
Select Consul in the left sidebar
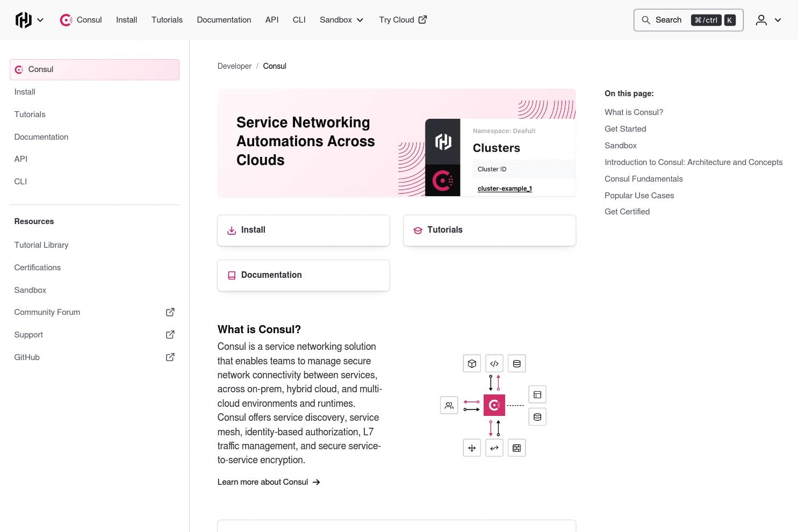click(x=95, y=69)
